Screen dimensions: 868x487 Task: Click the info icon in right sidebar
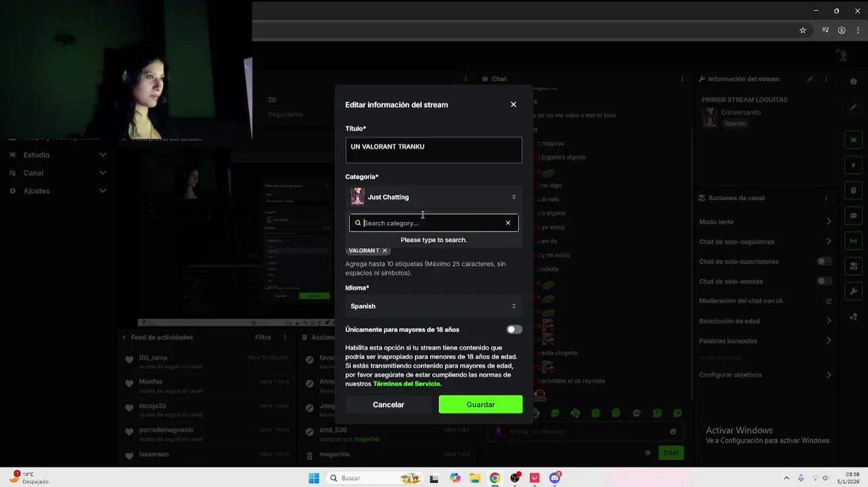pyautogui.click(x=853, y=81)
